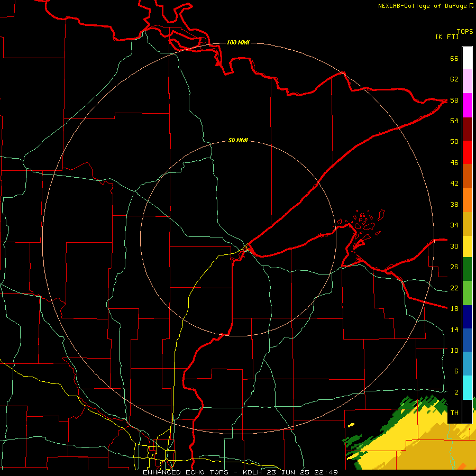
Task: Click the '26' legend value
Action: [x=454, y=267]
